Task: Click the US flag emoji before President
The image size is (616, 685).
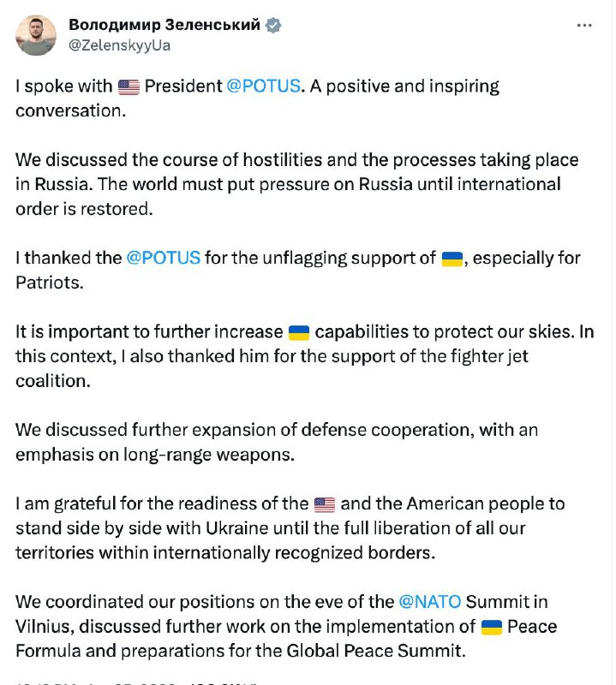Action: (x=129, y=86)
